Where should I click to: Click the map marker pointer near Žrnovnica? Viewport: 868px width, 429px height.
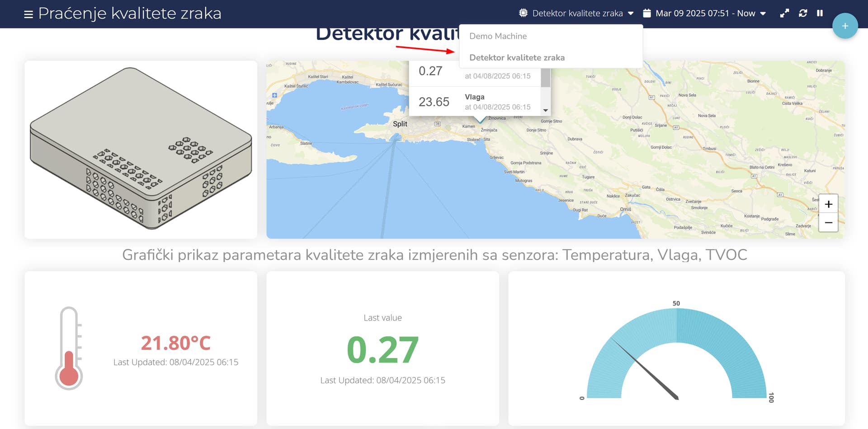point(480,119)
